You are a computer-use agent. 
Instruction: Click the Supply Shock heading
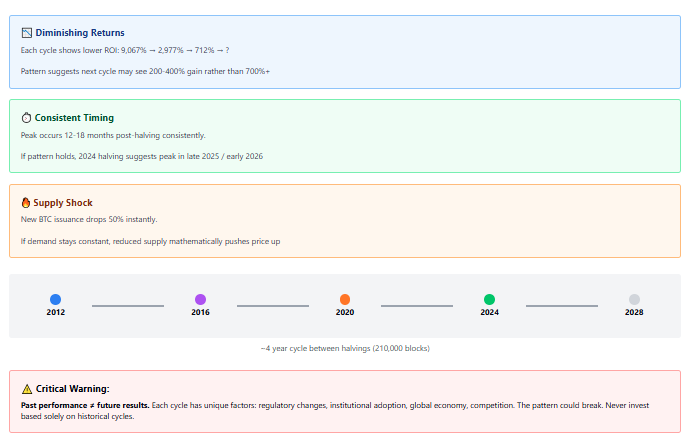click(63, 203)
